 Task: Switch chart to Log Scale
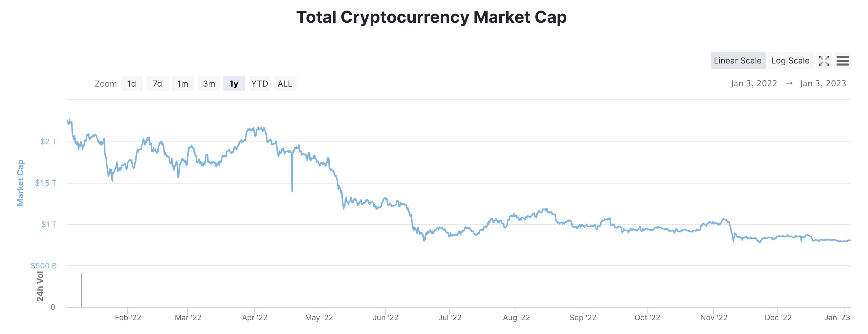pos(790,61)
